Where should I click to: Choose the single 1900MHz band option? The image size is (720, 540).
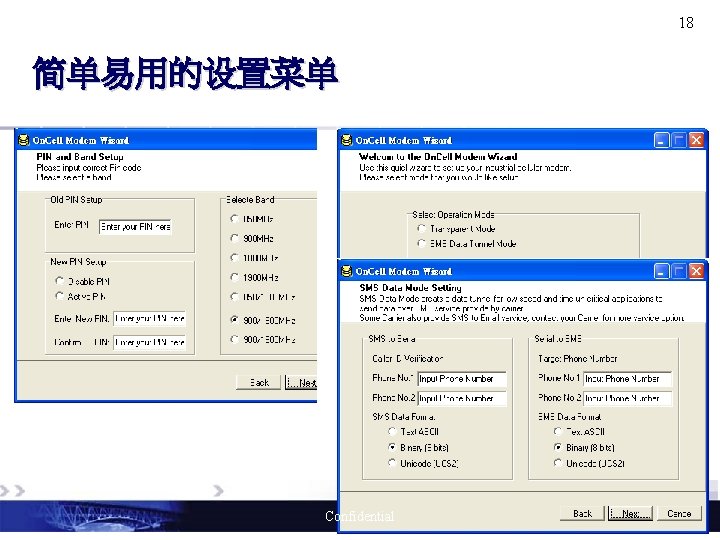click(x=234, y=277)
